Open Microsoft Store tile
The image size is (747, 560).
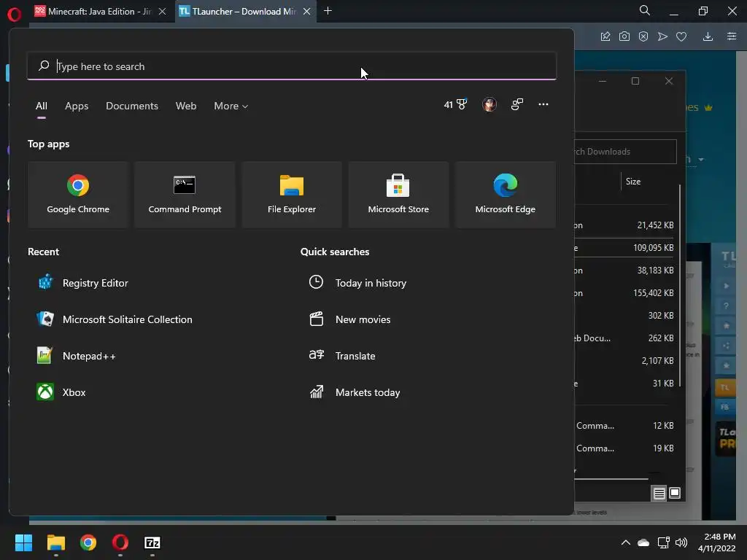pyautogui.click(x=398, y=194)
